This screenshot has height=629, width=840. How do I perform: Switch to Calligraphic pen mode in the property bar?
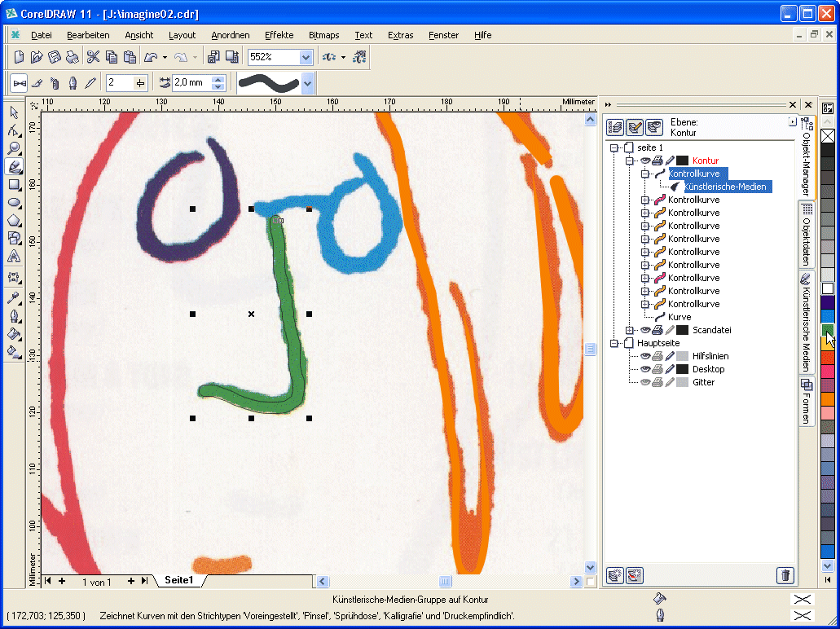tap(73, 83)
